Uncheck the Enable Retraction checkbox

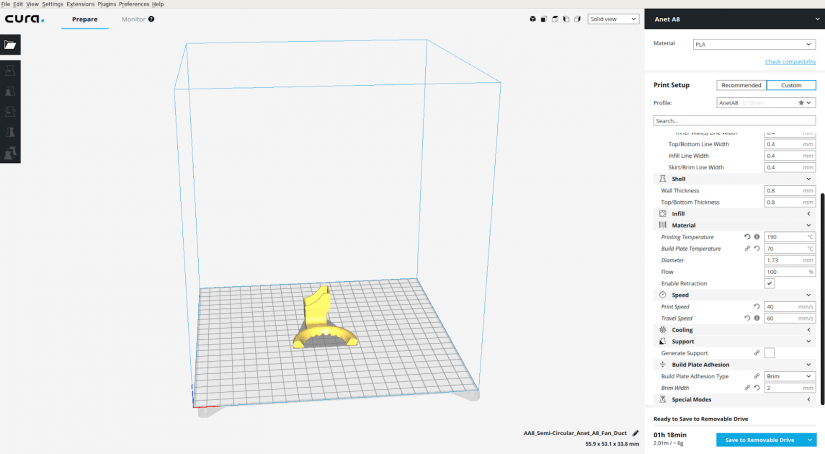[769, 284]
